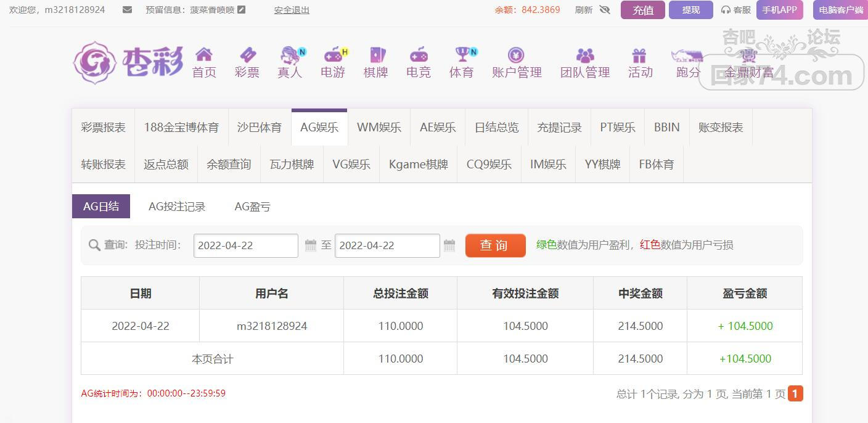The image size is (868, 423).
Task: Switch to Kgame棋牌 tab
Action: (419, 165)
